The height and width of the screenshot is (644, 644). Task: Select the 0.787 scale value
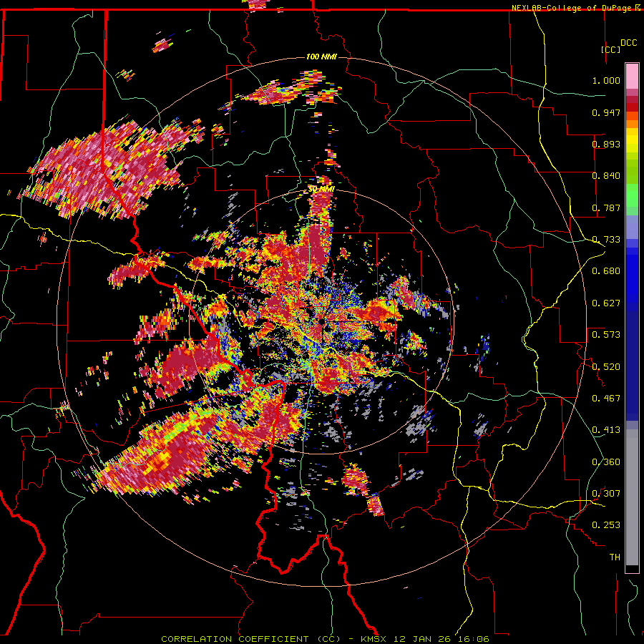point(606,208)
